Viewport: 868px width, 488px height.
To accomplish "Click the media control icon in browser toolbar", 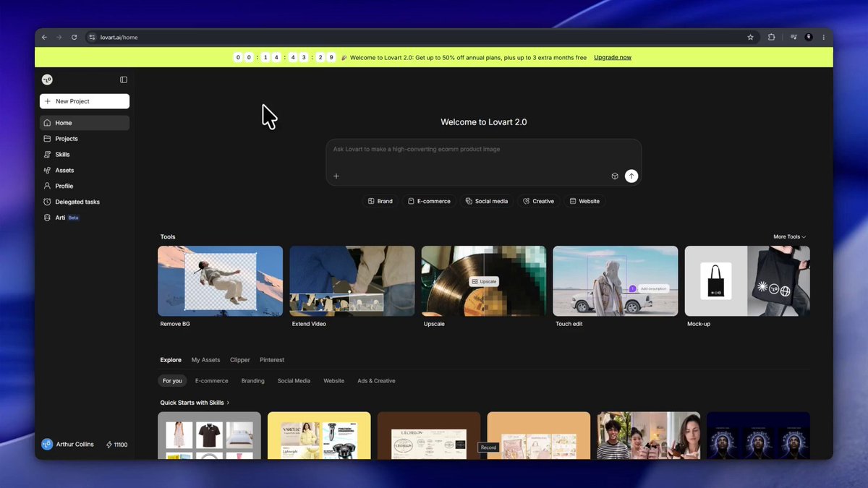I will click(x=793, y=37).
